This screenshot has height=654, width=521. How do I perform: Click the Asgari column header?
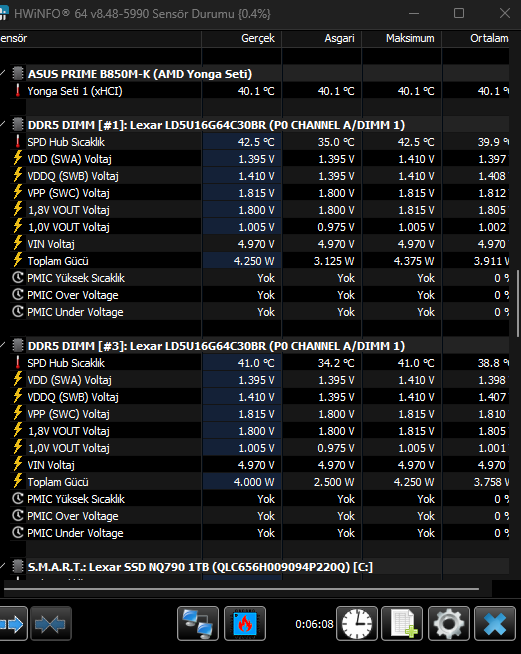click(322, 38)
